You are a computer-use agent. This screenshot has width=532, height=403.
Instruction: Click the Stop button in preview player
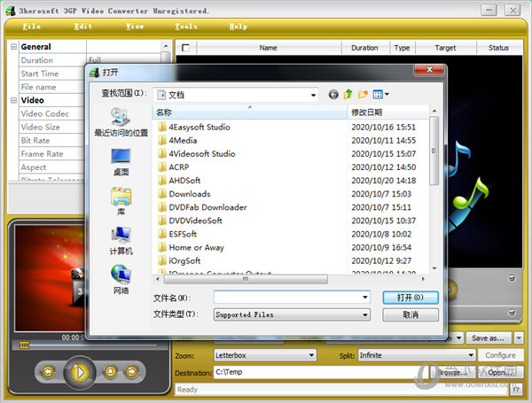(x=110, y=372)
